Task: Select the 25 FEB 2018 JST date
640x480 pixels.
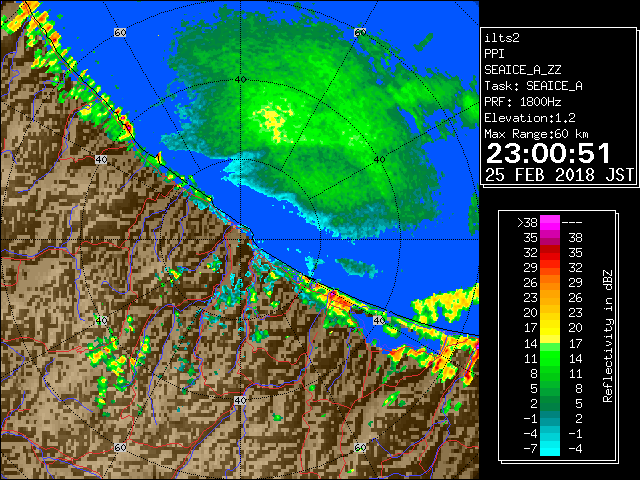Action: point(559,175)
